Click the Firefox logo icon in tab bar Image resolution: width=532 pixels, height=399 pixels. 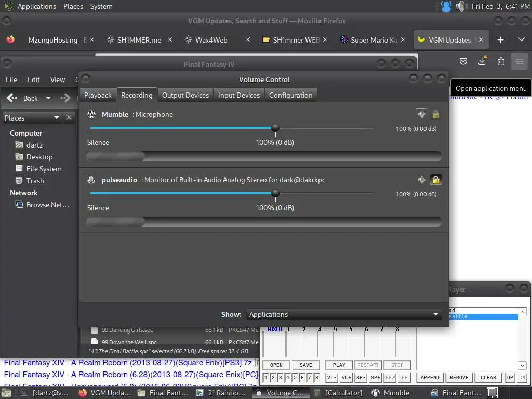coord(10,39)
